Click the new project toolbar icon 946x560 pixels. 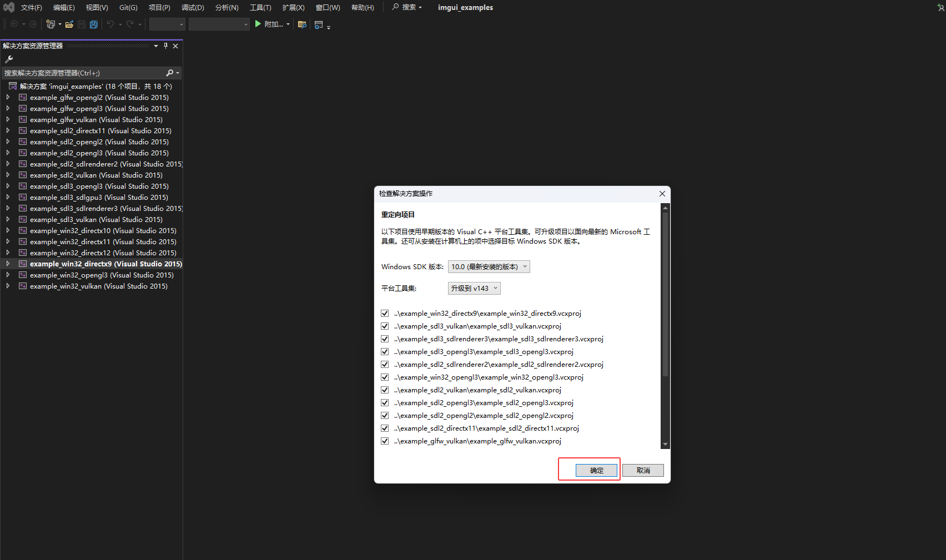click(51, 24)
